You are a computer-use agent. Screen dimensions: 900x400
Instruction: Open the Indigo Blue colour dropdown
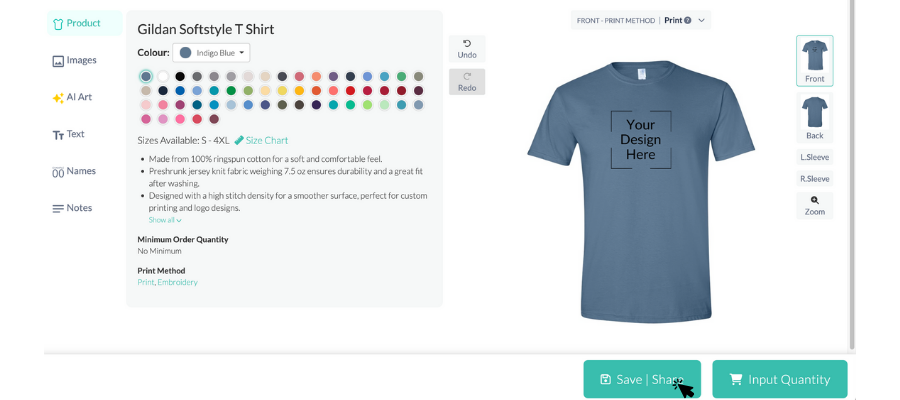(x=211, y=52)
